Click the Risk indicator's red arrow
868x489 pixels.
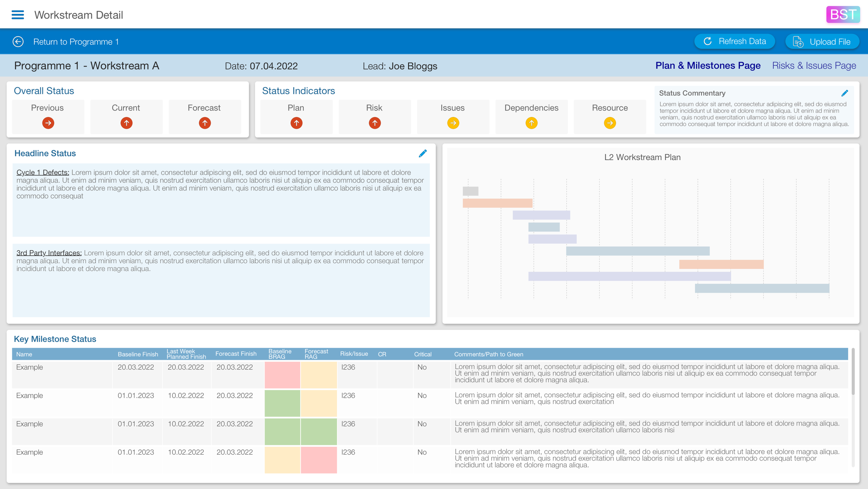click(x=374, y=123)
